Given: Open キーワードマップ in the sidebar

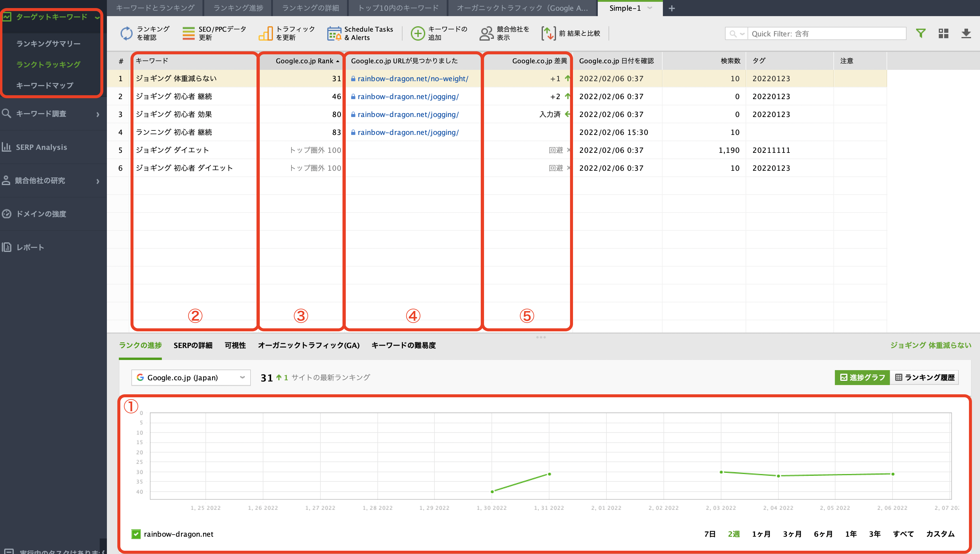Looking at the screenshot, I should click(44, 86).
